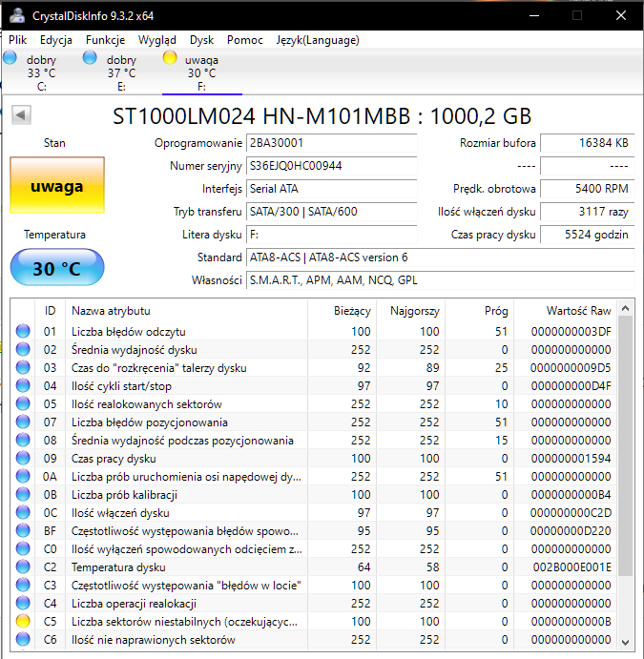The image size is (644, 659).
Task: Select the F: disk tab marked uwaga
Action: [x=201, y=72]
